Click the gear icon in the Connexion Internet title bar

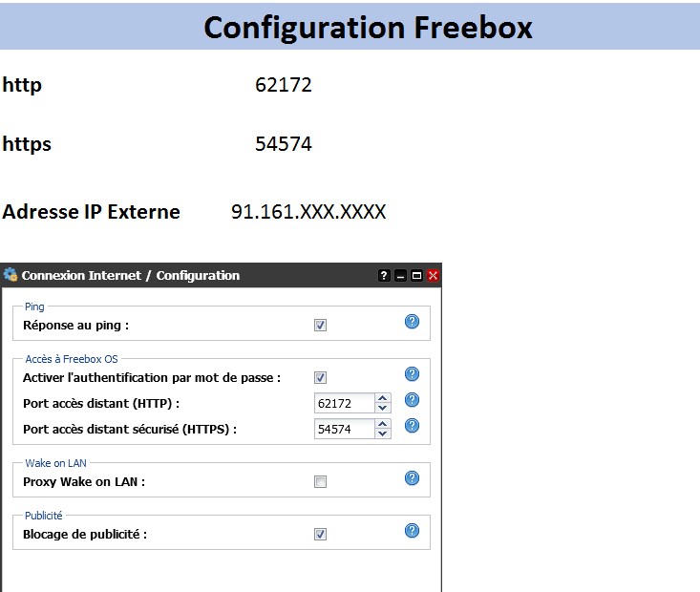[x=11, y=275]
